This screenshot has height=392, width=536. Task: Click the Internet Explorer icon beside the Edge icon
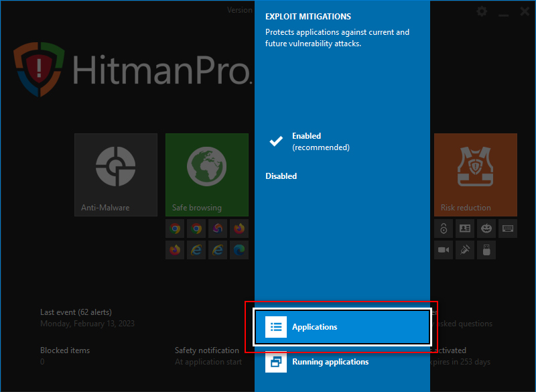tap(217, 250)
